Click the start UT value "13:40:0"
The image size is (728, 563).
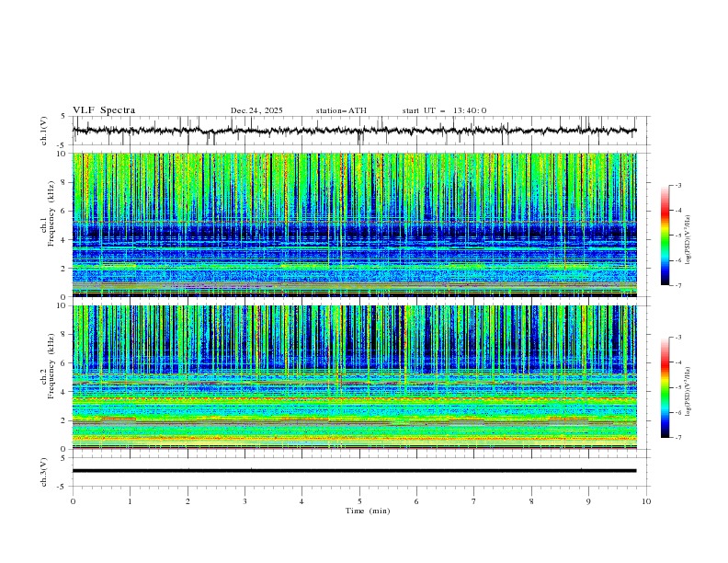click(470, 110)
